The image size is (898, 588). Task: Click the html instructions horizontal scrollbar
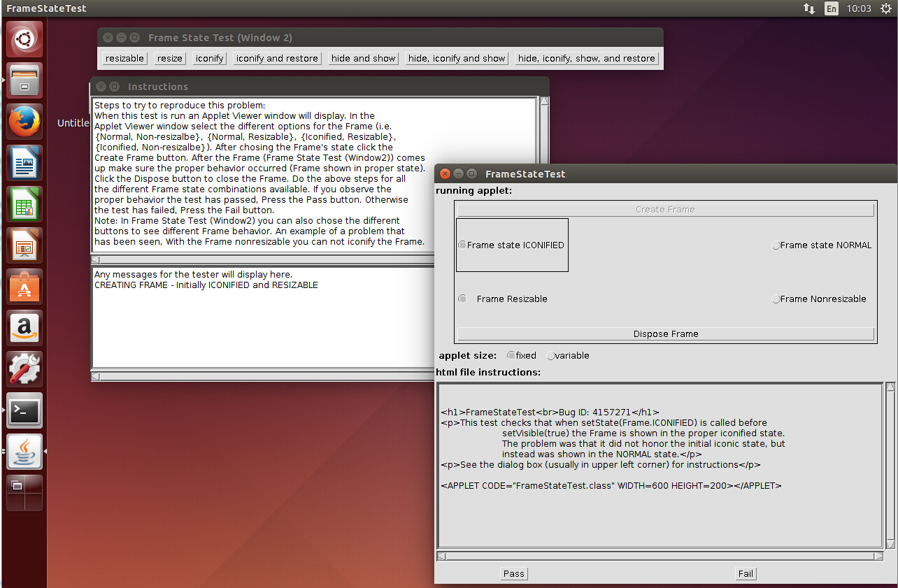point(659,557)
